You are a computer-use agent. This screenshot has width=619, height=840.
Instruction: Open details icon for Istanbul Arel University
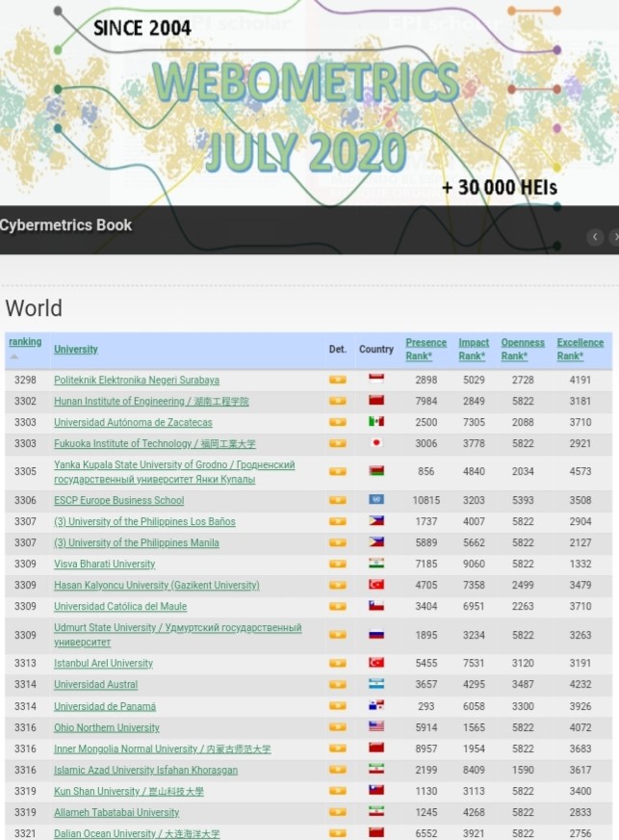coord(337,663)
